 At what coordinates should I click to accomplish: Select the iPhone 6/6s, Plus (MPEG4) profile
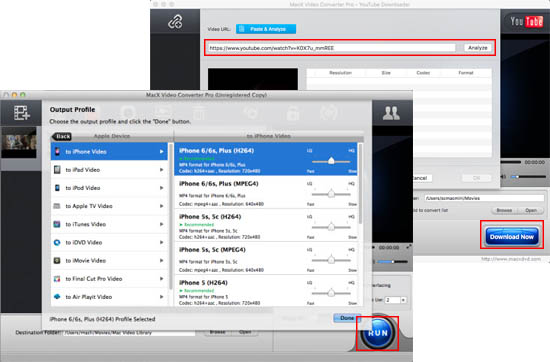pos(266,193)
